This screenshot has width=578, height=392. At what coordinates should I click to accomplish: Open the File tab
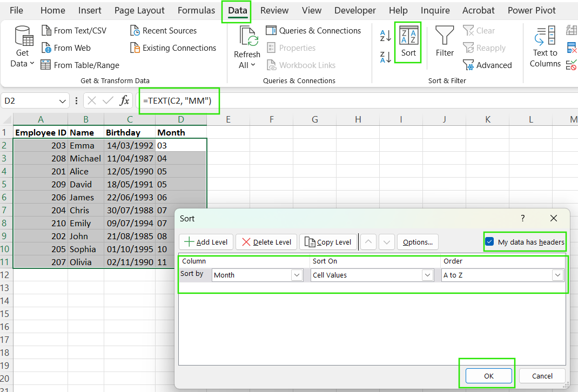pyautogui.click(x=16, y=10)
